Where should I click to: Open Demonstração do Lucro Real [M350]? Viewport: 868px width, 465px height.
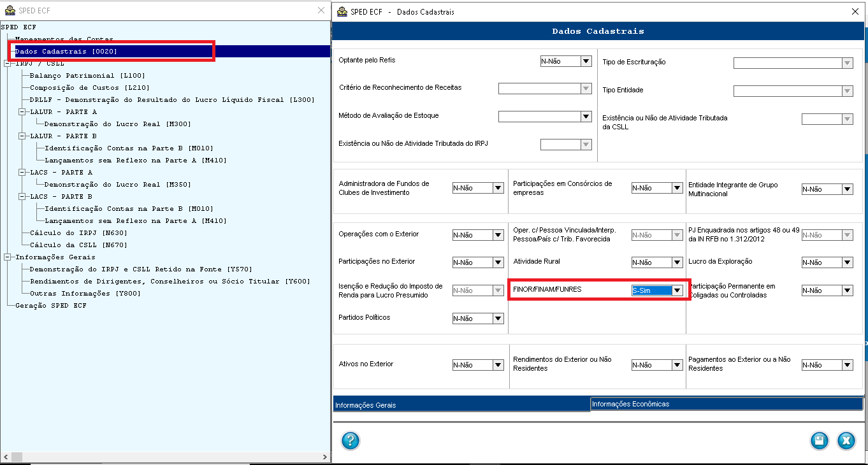(118, 185)
